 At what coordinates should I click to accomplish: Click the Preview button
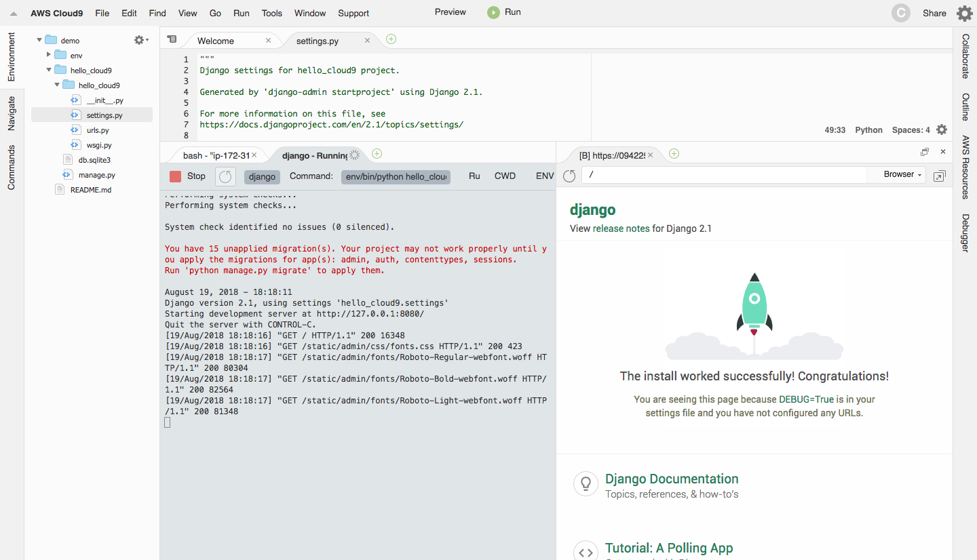click(451, 12)
